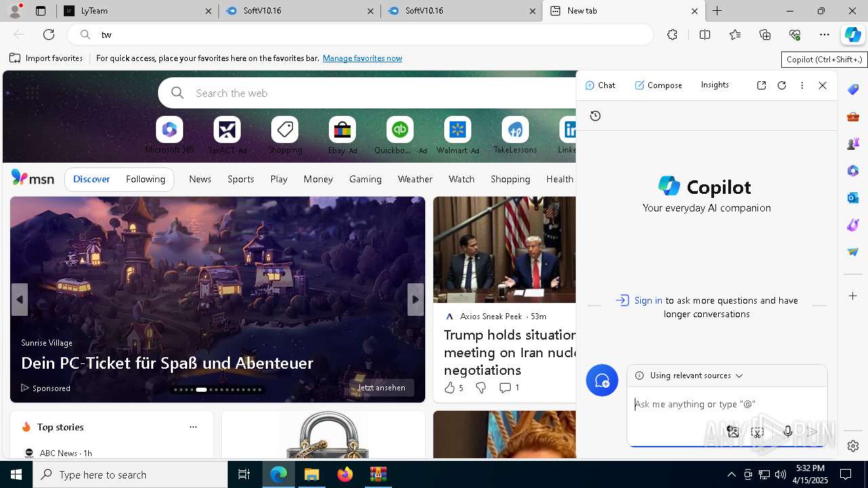Open the TaxACT ad quick link
Screen dimensions: 868x488
point(227,135)
